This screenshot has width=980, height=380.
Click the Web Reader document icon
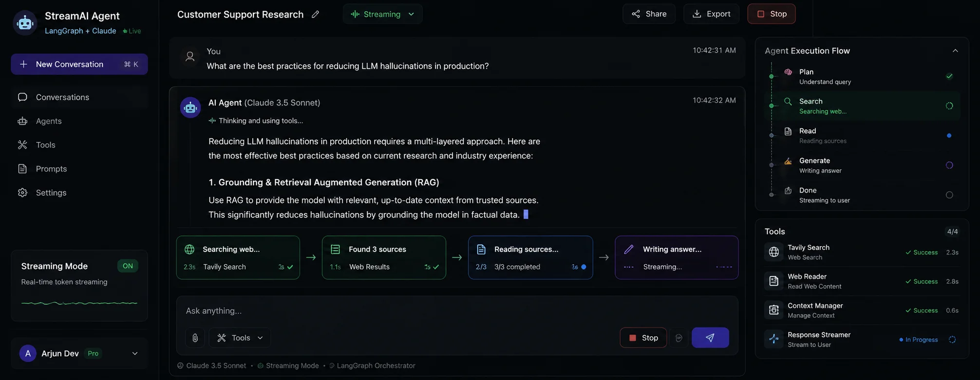coord(773,281)
